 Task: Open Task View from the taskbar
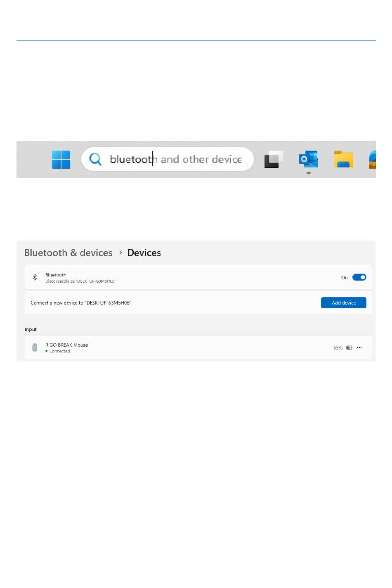(x=274, y=159)
